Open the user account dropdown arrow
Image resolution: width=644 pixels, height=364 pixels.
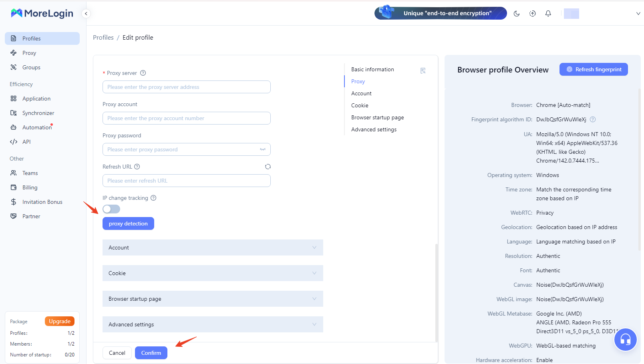pyautogui.click(x=638, y=14)
